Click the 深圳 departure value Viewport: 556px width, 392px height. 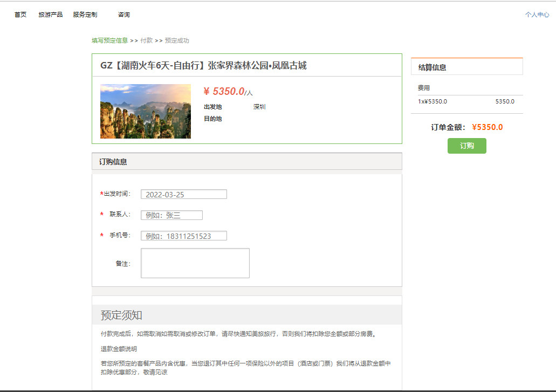[259, 107]
